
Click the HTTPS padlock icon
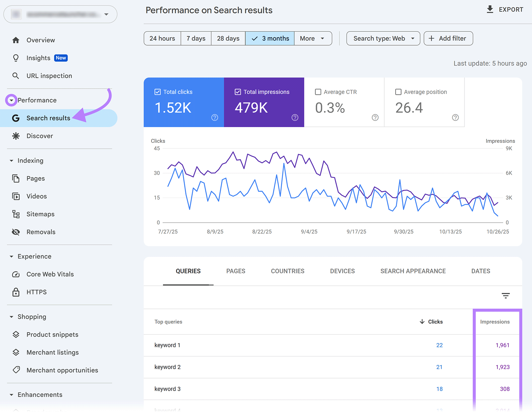click(16, 292)
